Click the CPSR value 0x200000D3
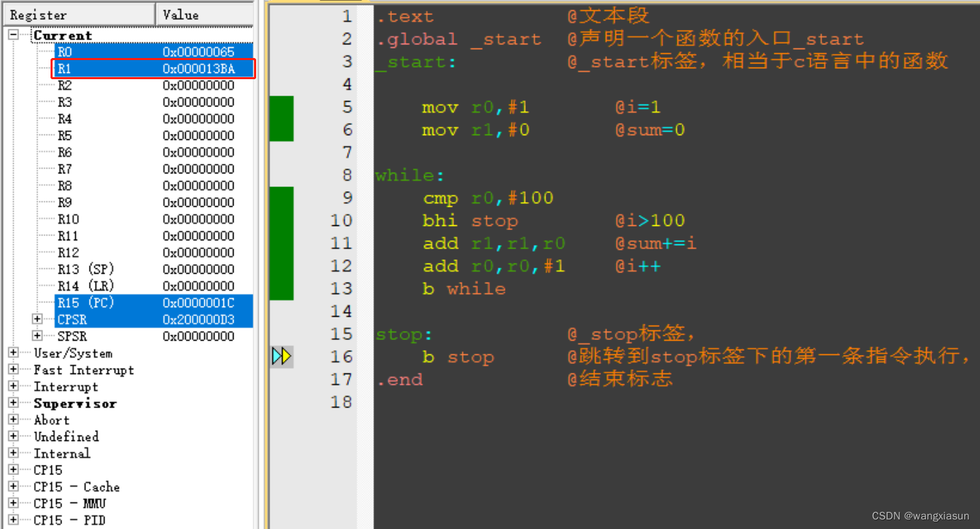Image resolution: width=980 pixels, height=529 pixels. [198, 319]
